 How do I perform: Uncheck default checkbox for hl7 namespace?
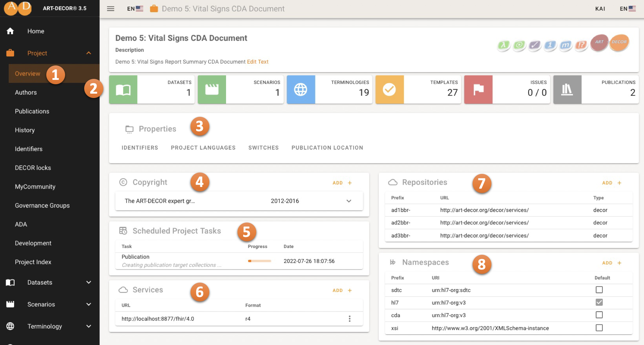[x=599, y=302]
